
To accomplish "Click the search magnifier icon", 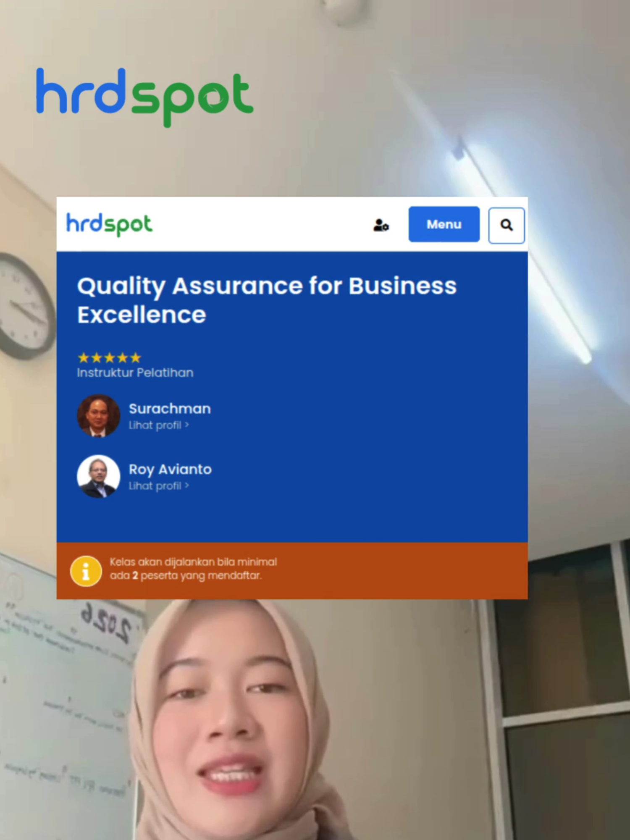I will pos(507,225).
